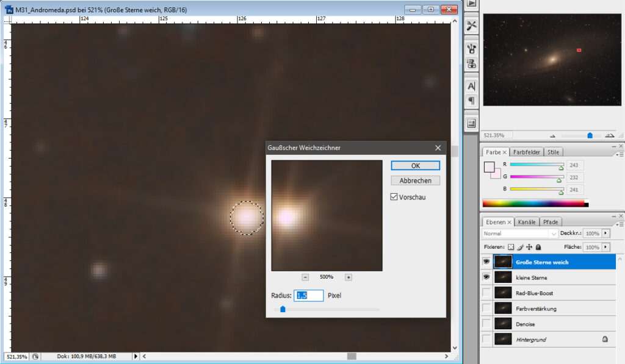Click Abbrechen to cancel blur

tap(415, 180)
